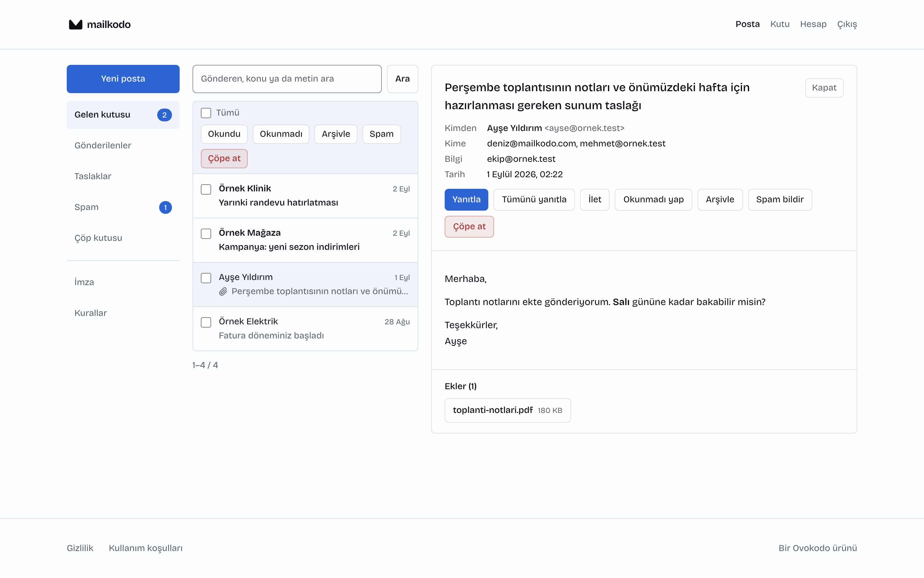Screen dimensions: 924x578
Task: Tick the checkbox for Örnek Klinik message
Action: 206,189
